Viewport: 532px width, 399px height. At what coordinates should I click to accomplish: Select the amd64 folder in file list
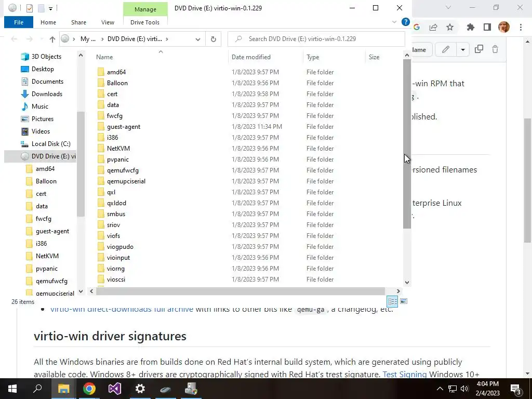click(x=116, y=72)
